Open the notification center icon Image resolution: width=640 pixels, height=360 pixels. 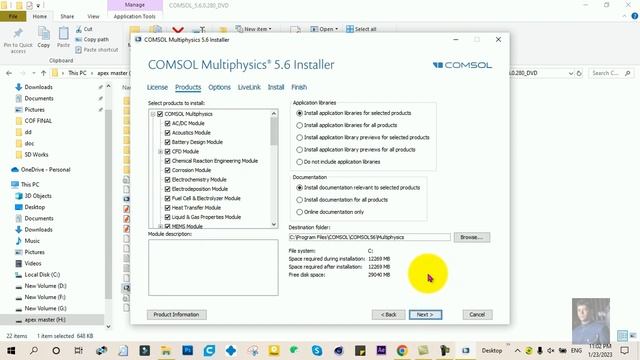click(x=624, y=350)
